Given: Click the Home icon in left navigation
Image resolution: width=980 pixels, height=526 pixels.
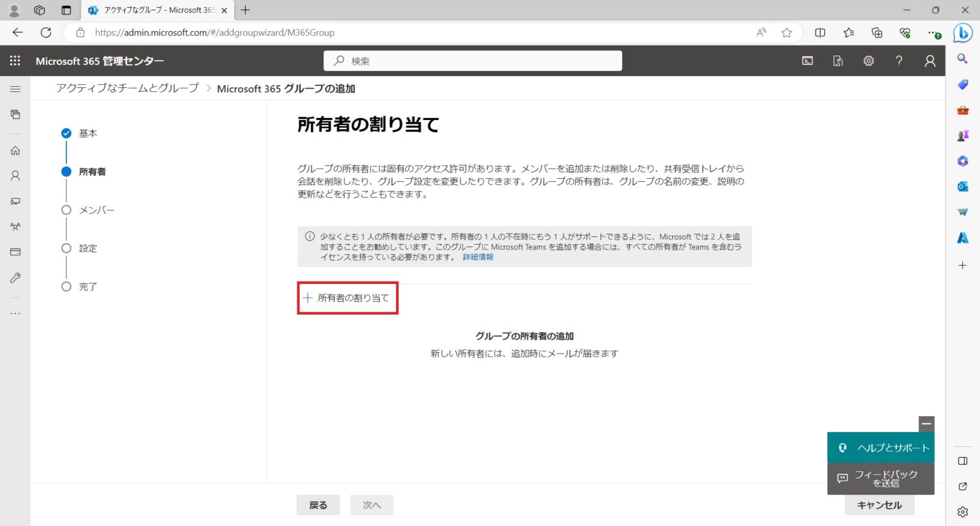Looking at the screenshot, I should 15,151.
